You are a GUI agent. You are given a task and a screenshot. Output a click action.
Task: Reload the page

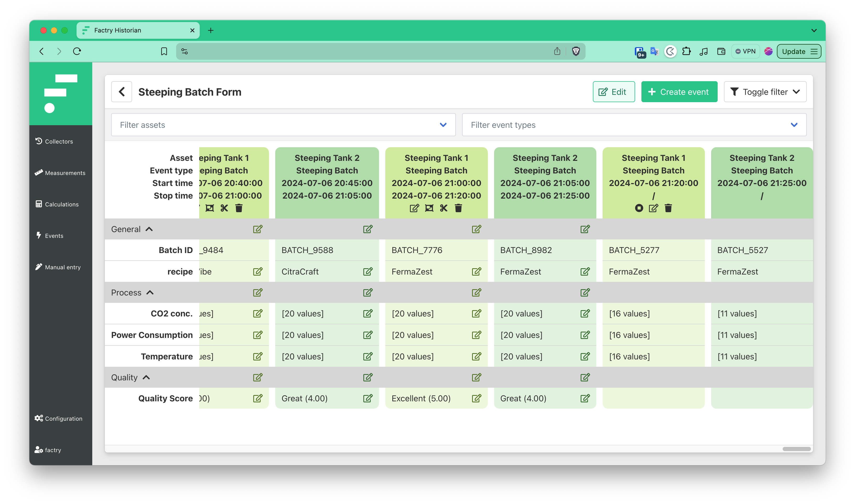click(x=77, y=51)
